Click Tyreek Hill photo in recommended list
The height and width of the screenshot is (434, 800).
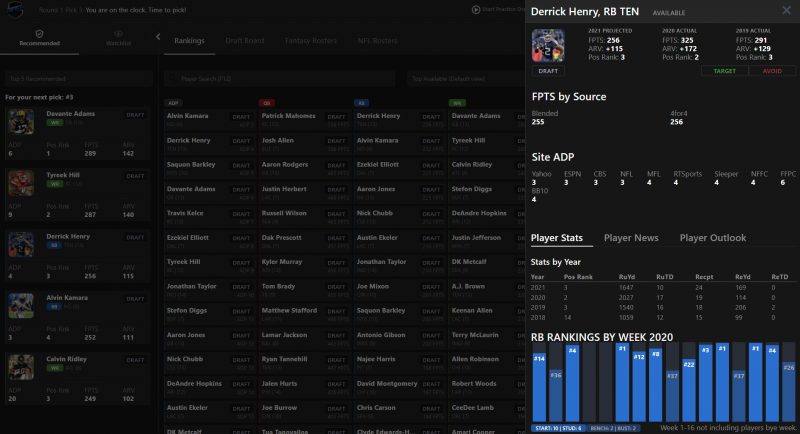point(21,183)
